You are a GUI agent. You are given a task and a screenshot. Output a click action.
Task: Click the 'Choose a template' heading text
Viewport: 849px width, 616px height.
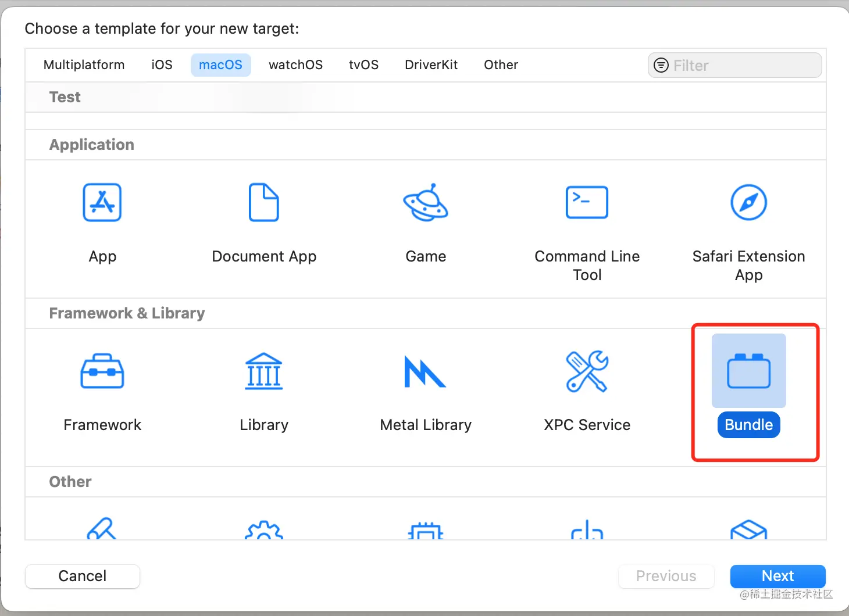tap(162, 28)
